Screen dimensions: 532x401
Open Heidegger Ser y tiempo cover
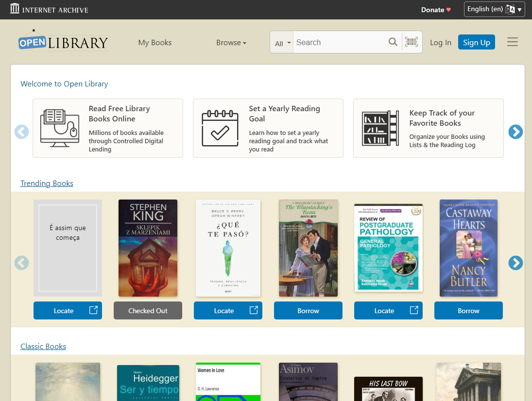[x=148, y=383]
